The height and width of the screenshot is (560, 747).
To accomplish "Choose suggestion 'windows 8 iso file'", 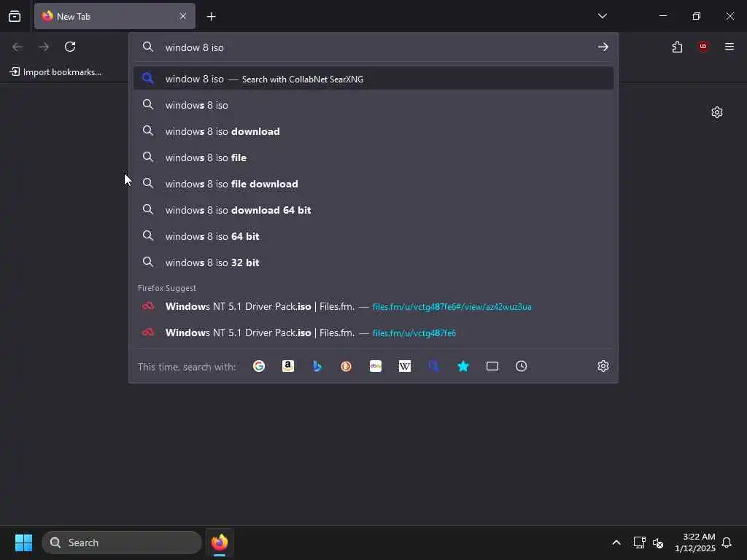I will [373, 157].
